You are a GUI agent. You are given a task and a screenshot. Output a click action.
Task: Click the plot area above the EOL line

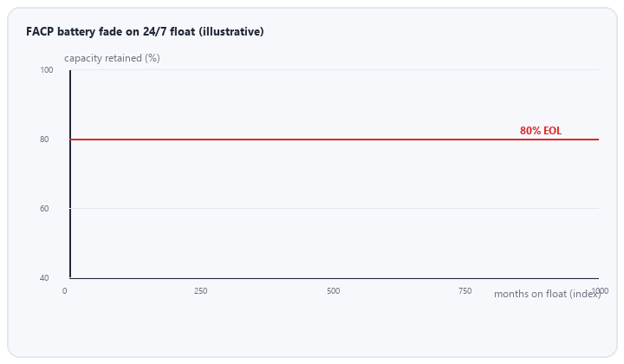(x=335, y=104)
